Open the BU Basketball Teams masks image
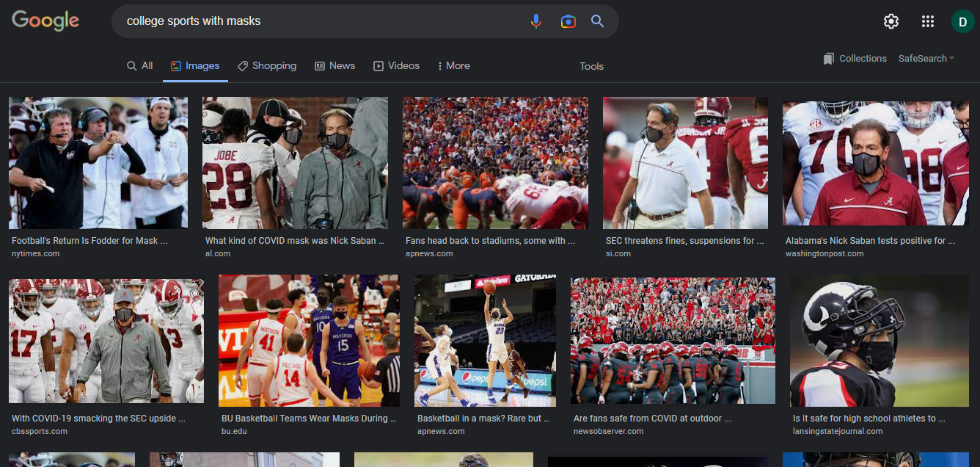980x467 pixels. 309,341
